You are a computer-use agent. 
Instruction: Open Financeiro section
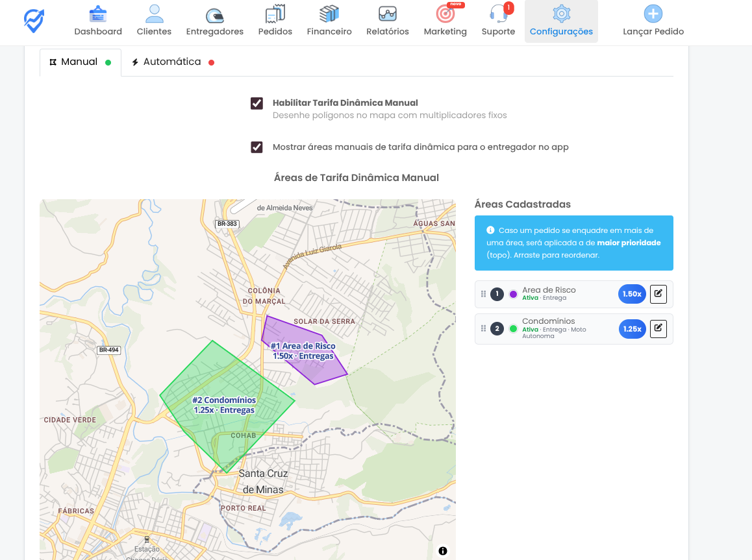pyautogui.click(x=329, y=15)
